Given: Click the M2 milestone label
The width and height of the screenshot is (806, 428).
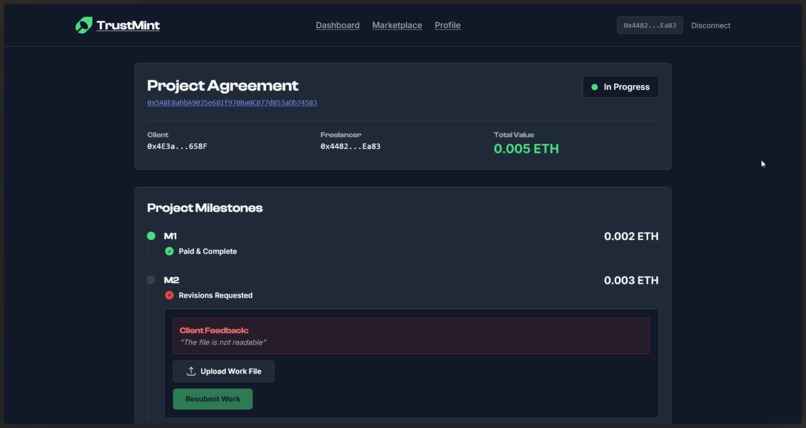Looking at the screenshot, I should point(171,280).
